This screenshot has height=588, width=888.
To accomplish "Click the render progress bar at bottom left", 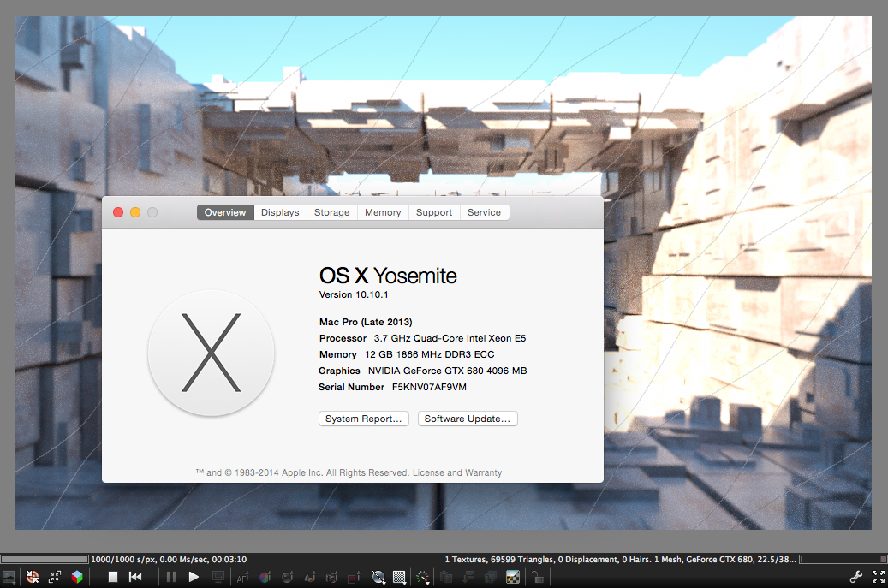I will coord(45,559).
